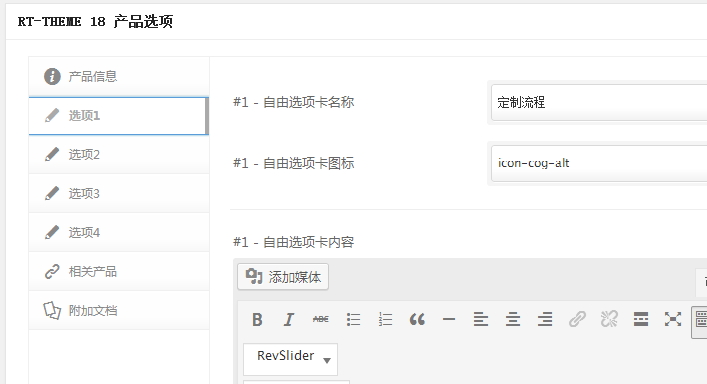Image resolution: width=707 pixels, height=384 pixels.
Task: Insert Read More tag
Action: (641, 320)
